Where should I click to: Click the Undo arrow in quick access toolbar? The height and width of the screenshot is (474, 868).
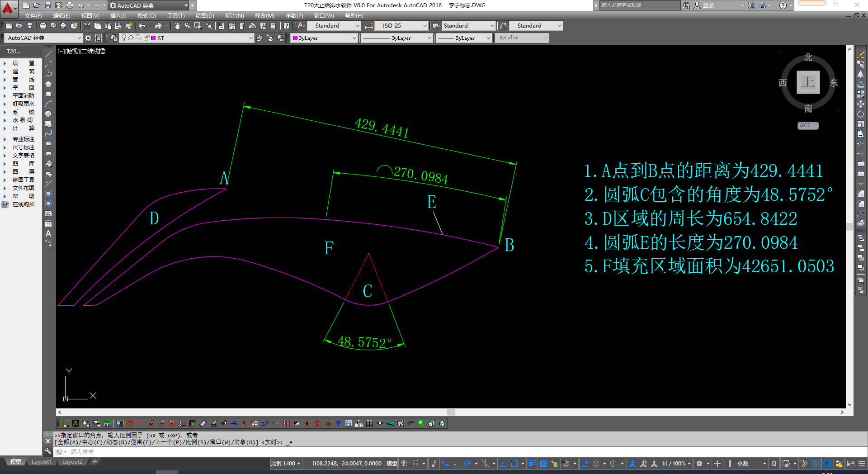[x=80, y=5]
